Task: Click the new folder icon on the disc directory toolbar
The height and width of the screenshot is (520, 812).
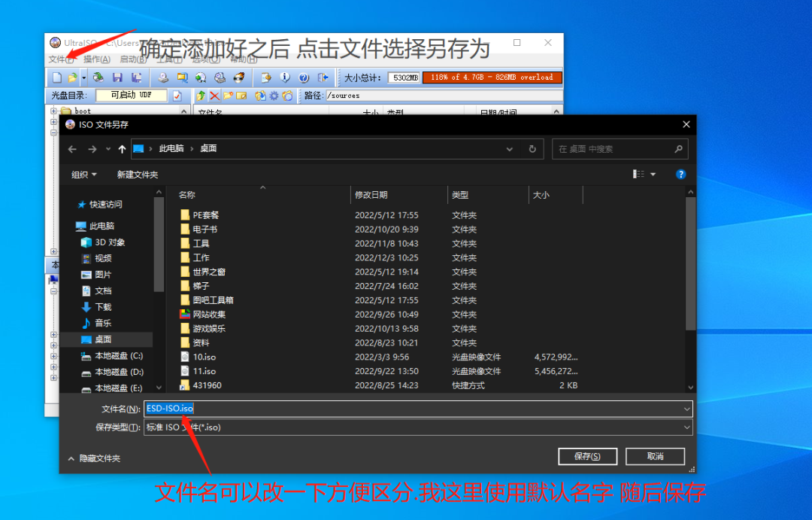Action: 229,96
